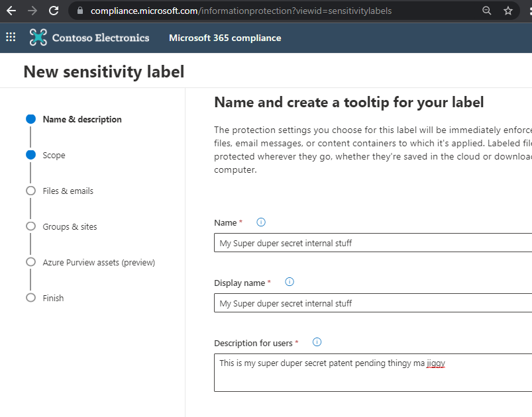Go to the Name & description step
The height and width of the screenshot is (417, 532).
point(82,119)
